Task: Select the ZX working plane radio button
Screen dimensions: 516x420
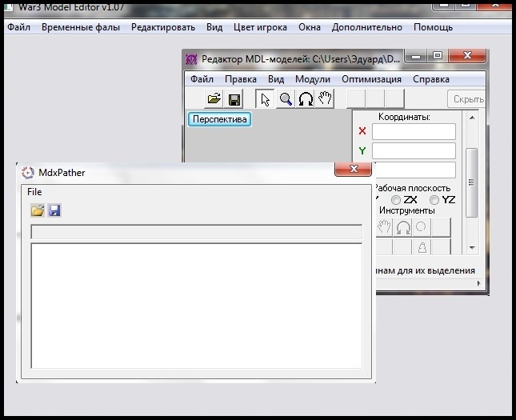Action: 396,200
